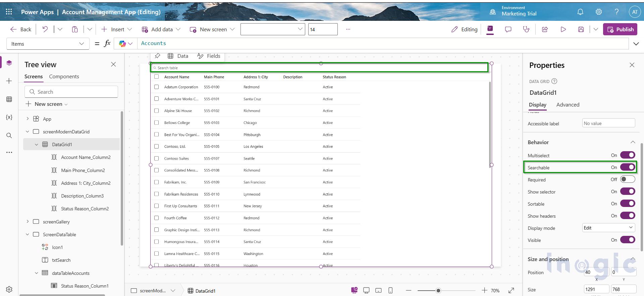Viewport: 644px width, 296px height.
Task: Expand the App tree node
Action: pos(28,119)
